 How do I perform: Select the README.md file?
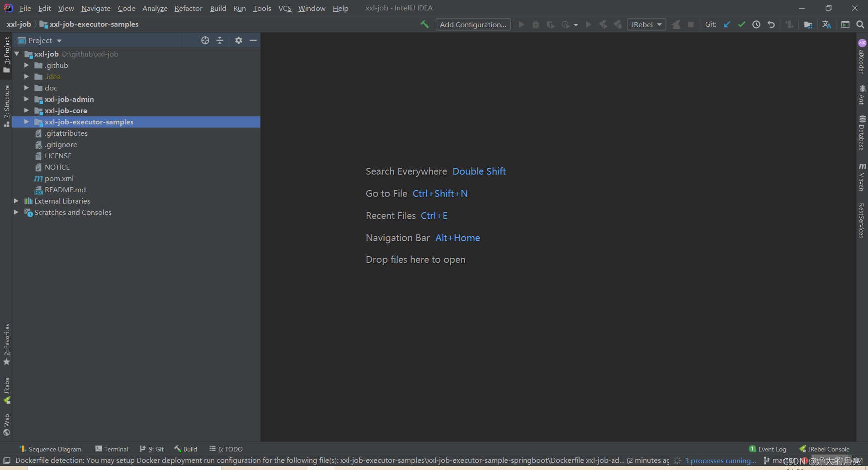[x=65, y=190]
